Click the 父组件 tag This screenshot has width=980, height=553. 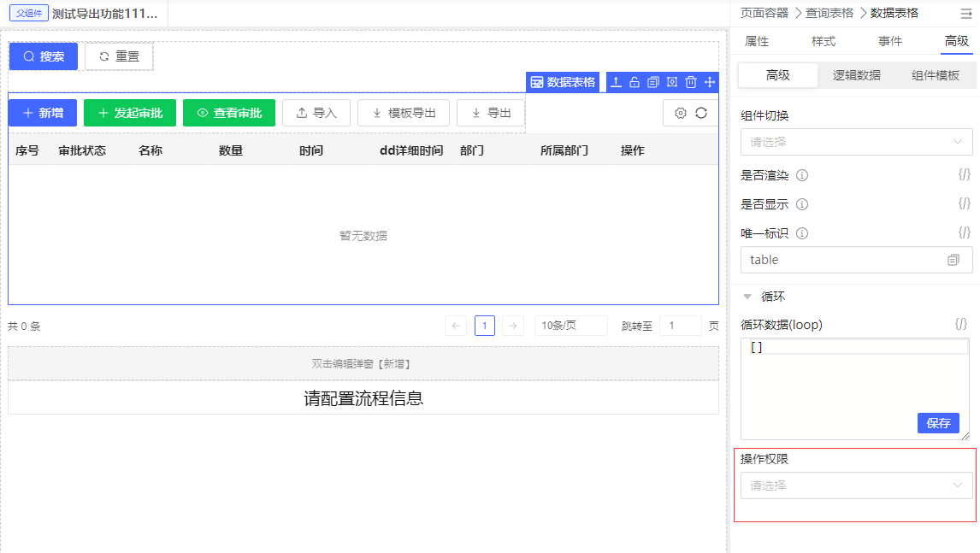pos(29,13)
